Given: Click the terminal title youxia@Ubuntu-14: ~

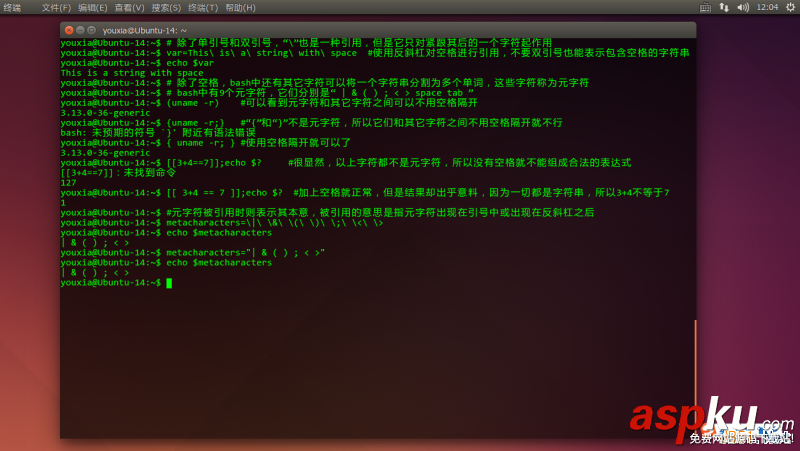Looking at the screenshot, I should coord(144,31).
